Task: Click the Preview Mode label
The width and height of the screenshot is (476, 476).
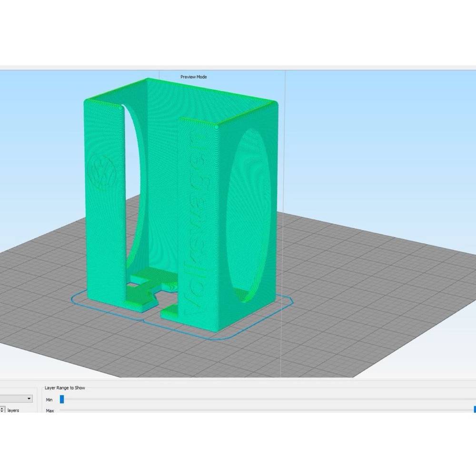Action: 194,77
